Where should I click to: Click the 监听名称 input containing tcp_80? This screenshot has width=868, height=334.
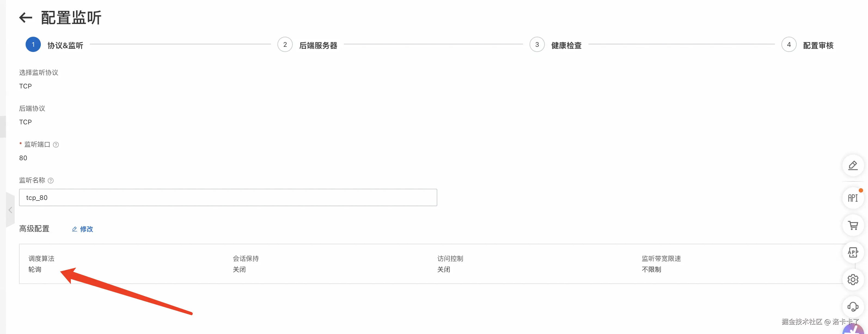coord(228,198)
